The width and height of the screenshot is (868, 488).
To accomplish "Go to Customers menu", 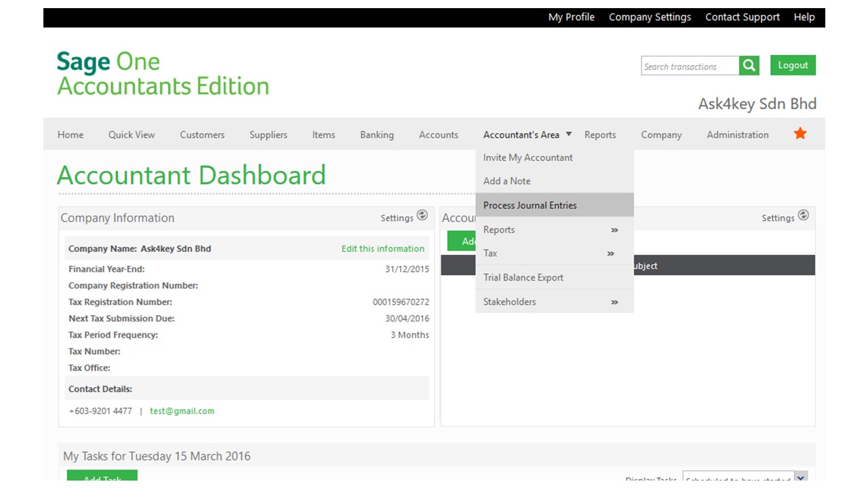I will coord(202,134).
